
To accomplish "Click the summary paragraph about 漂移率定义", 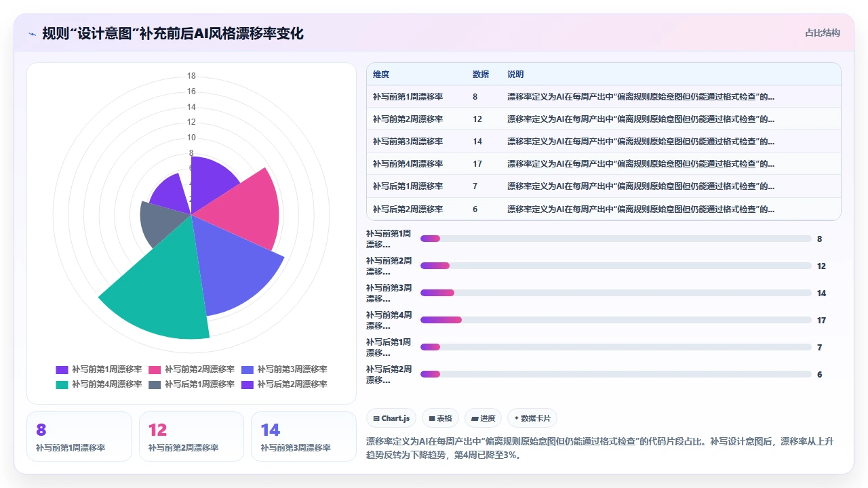I will (600, 448).
